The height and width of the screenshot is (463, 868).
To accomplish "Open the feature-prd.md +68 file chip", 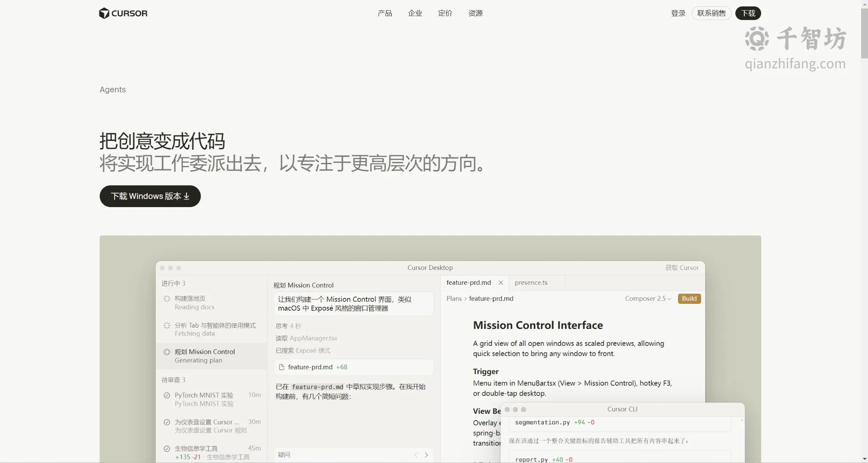I will coord(354,367).
